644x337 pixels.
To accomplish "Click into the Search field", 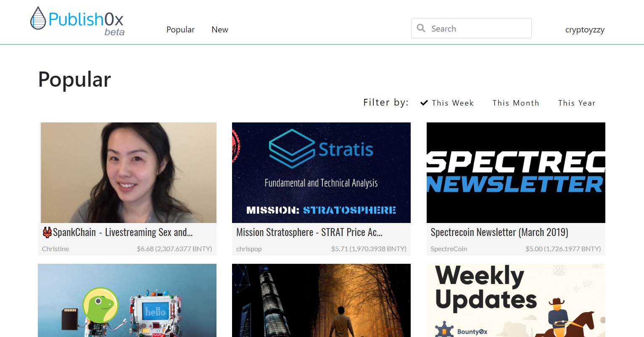I will point(471,28).
